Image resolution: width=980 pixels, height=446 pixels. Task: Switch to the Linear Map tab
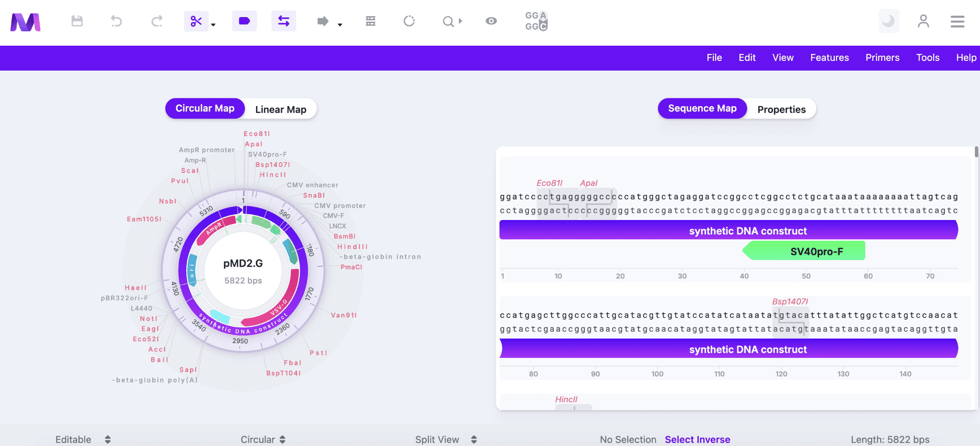(x=281, y=109)
